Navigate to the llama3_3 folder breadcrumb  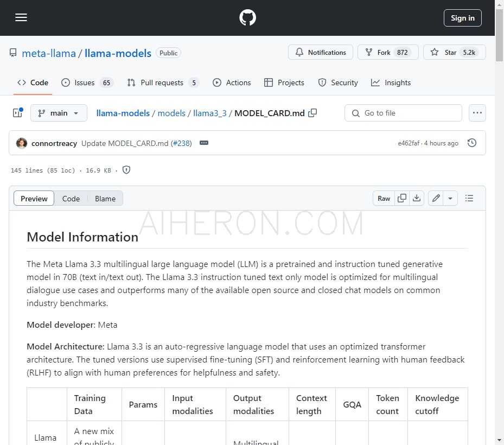point(210,113)
